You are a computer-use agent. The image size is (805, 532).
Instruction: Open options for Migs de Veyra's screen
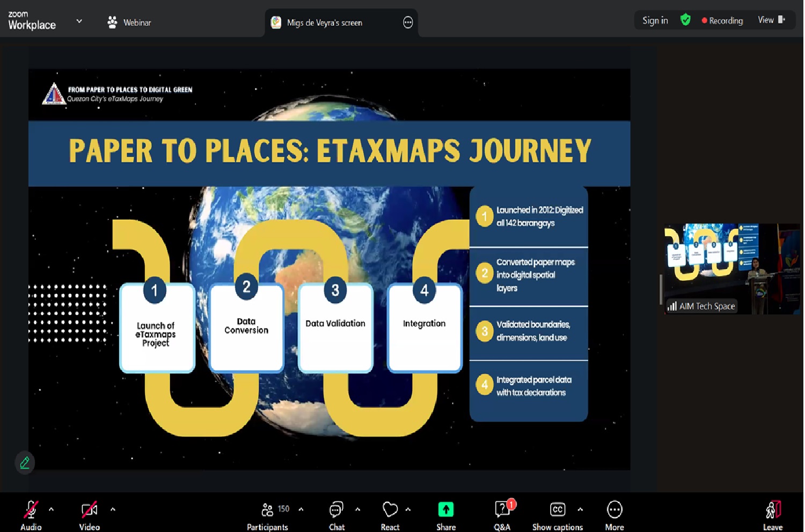[x=408, y=23]
